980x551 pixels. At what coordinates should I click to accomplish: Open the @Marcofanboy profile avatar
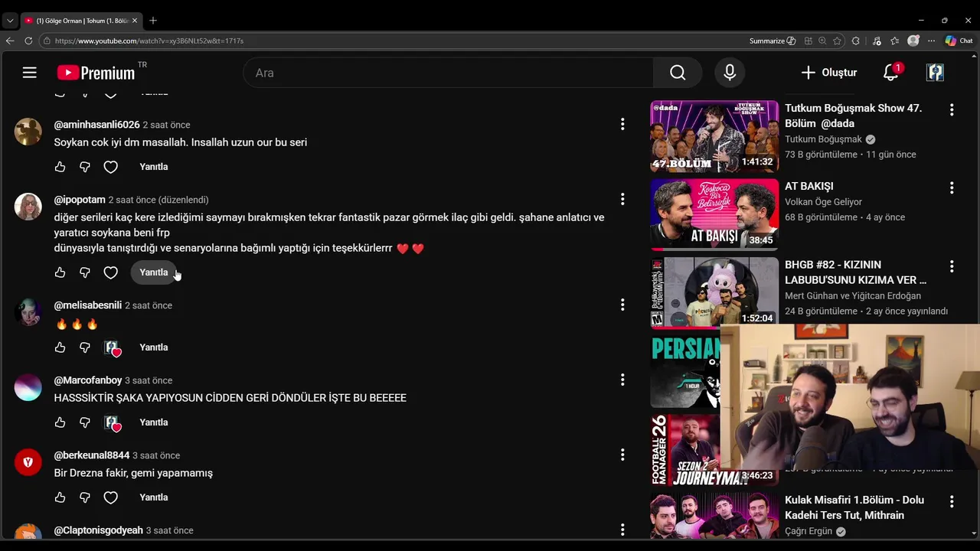pos(28,387)
